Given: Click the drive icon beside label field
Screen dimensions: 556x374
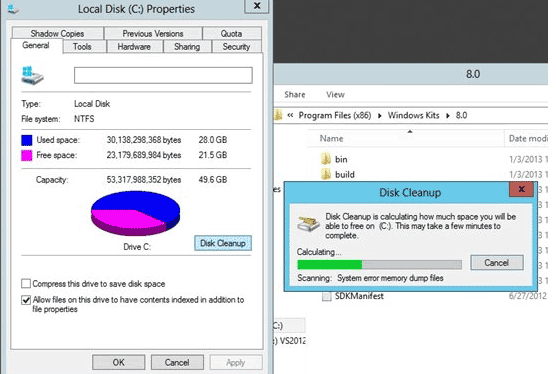Looking at the screenshot, I should (x=32, y=75).
